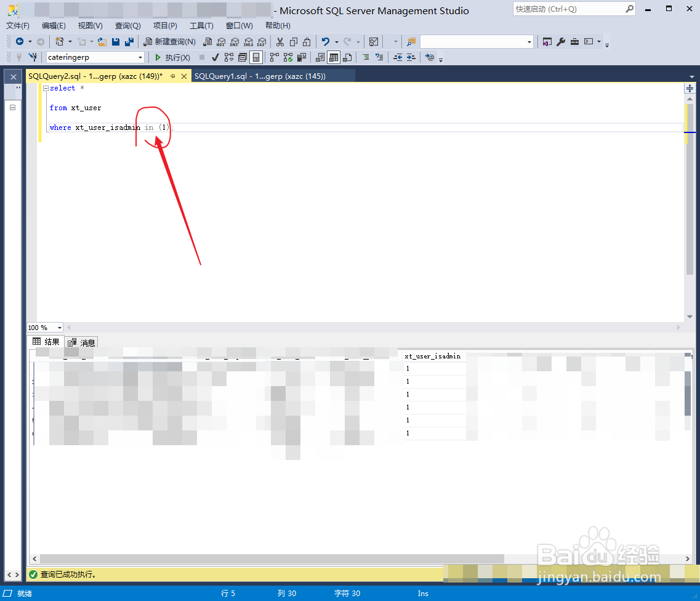Image resolution: width=700 pixels, height=601 pixels.
Task: Pin the SQLQuery2.sql tab
Action: click(173, 76)
